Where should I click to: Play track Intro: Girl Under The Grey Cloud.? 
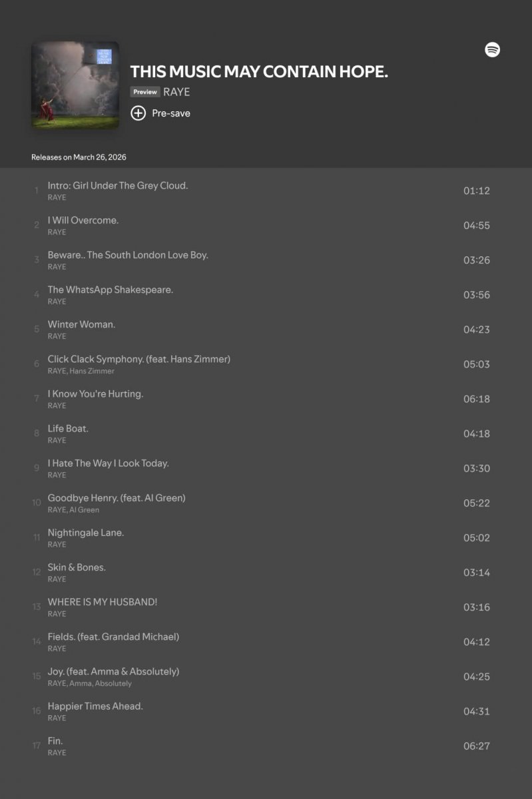[118, 186]
